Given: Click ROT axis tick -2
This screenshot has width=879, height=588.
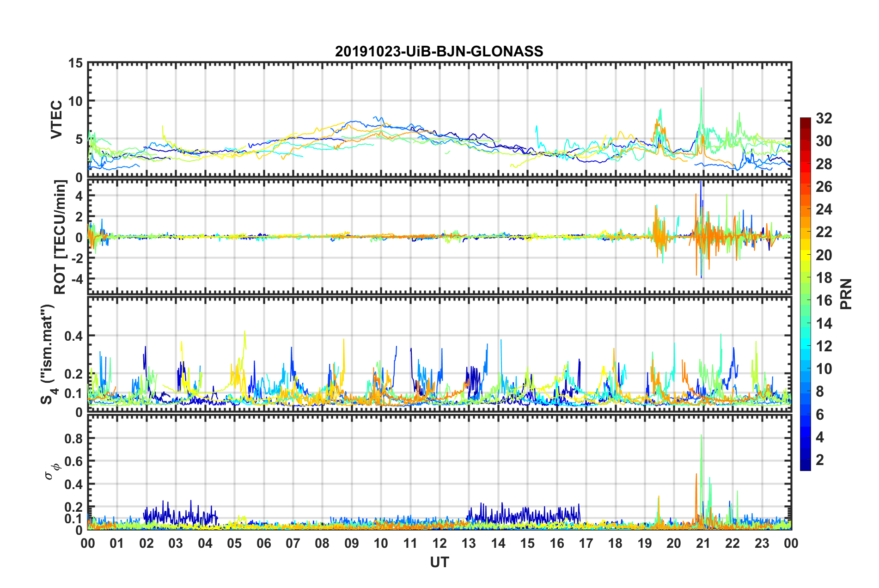Looking at the screenshot, I should click(77, 258).
